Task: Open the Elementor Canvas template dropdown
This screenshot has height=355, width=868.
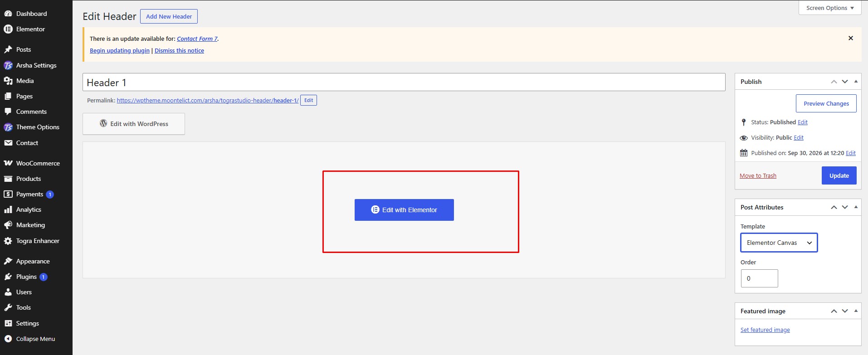Action: coord(779,243)
